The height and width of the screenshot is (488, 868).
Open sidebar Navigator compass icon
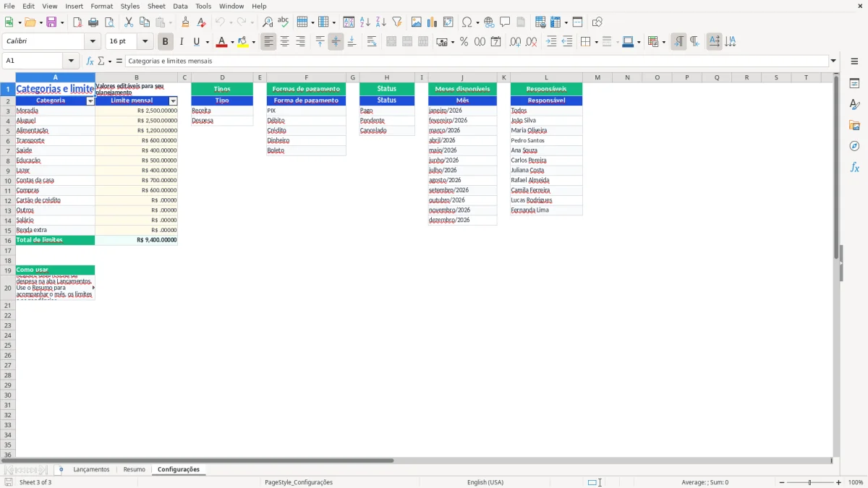[x=854, y=146]
